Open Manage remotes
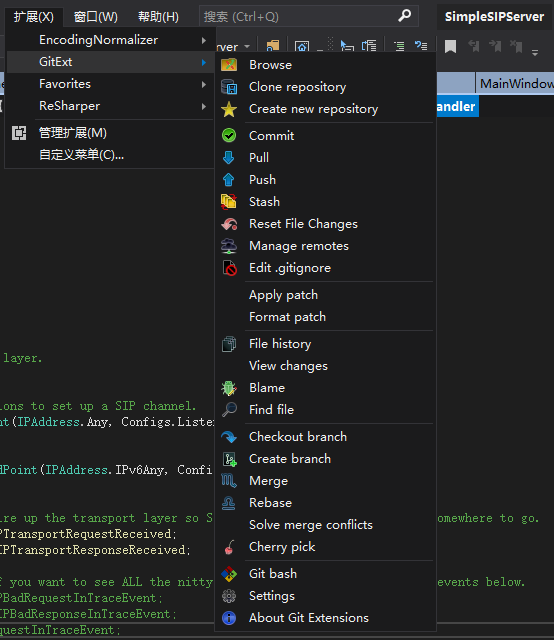Viewport: 554px width, 640px height. [325, 246]
